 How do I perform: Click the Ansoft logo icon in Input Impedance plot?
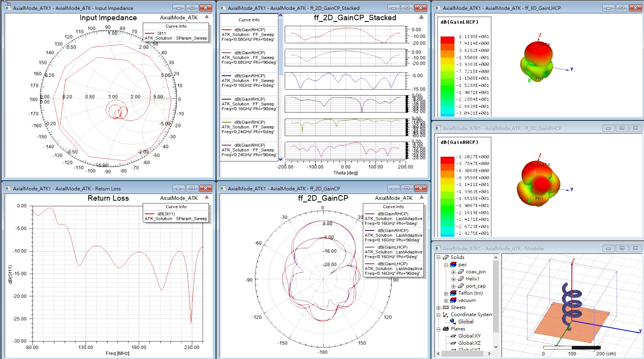coord(207,17)
